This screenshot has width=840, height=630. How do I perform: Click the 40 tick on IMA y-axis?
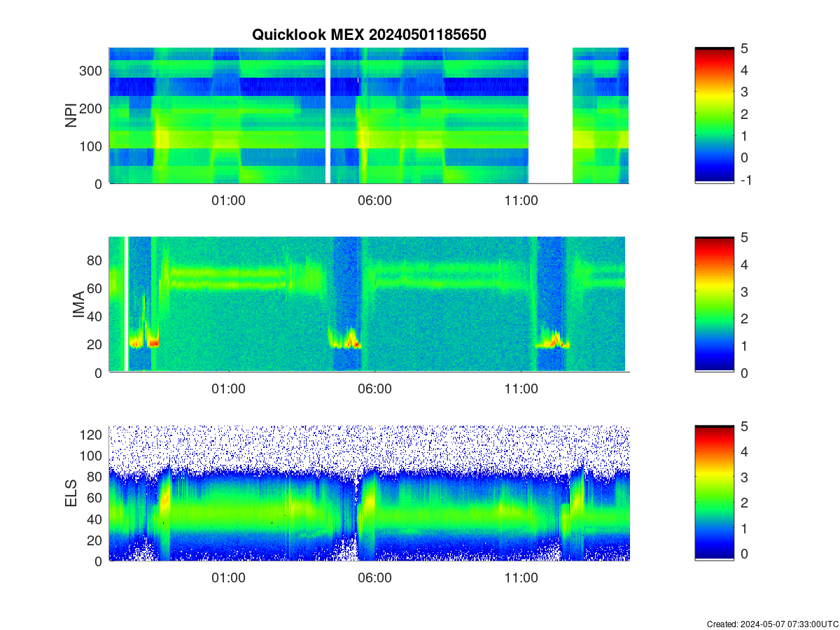coord(95,316)
